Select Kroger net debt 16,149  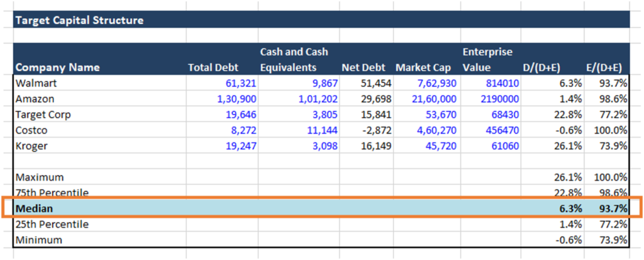376,146
